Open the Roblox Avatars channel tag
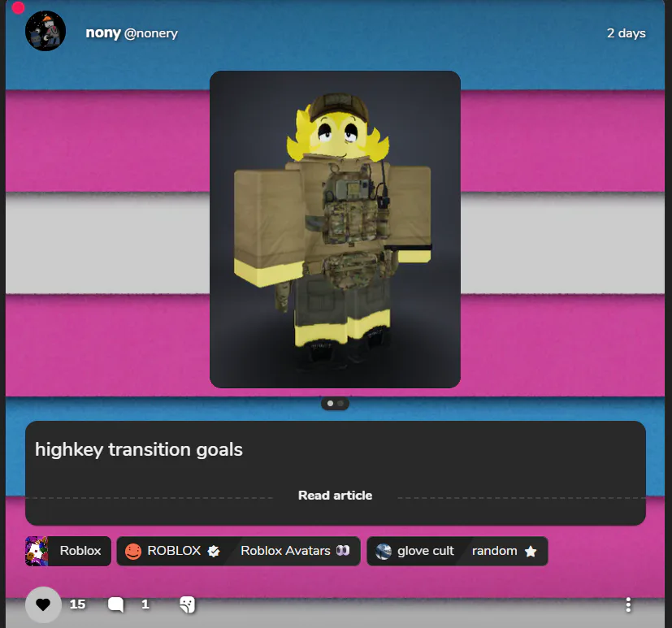The height and width of the screenshot is (628, 672). pos(295,551)
